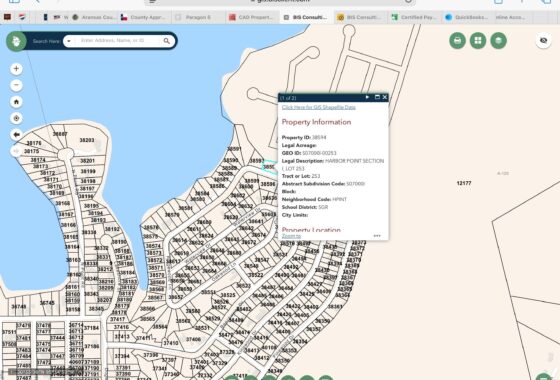
Task: Show next feature in popup
Action: click(367, 97)
